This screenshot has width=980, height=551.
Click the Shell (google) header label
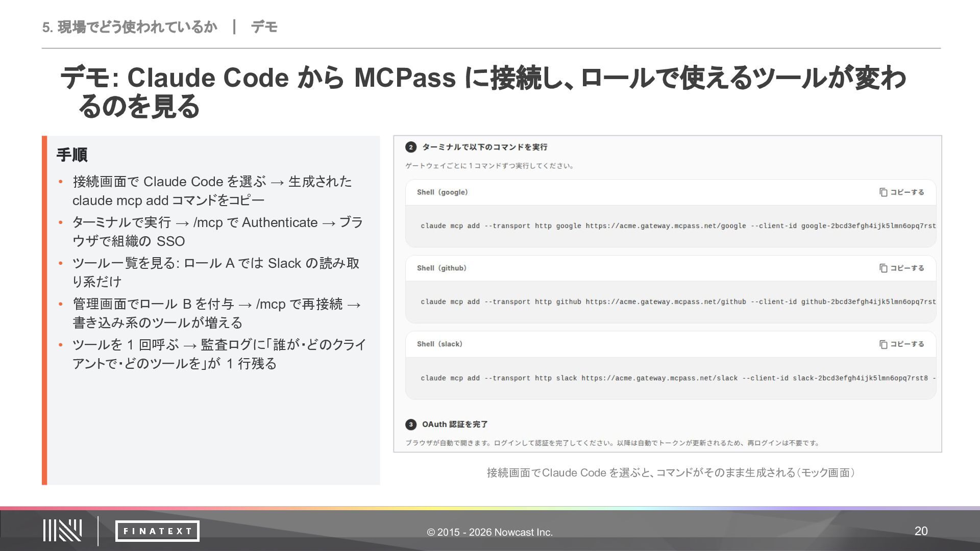tap(442, 192)
